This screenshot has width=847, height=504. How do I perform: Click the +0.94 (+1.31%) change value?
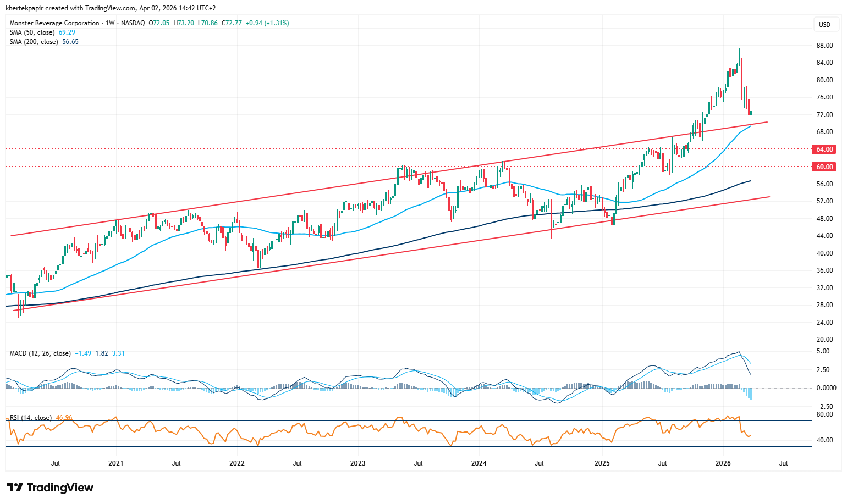click(267, 23)
